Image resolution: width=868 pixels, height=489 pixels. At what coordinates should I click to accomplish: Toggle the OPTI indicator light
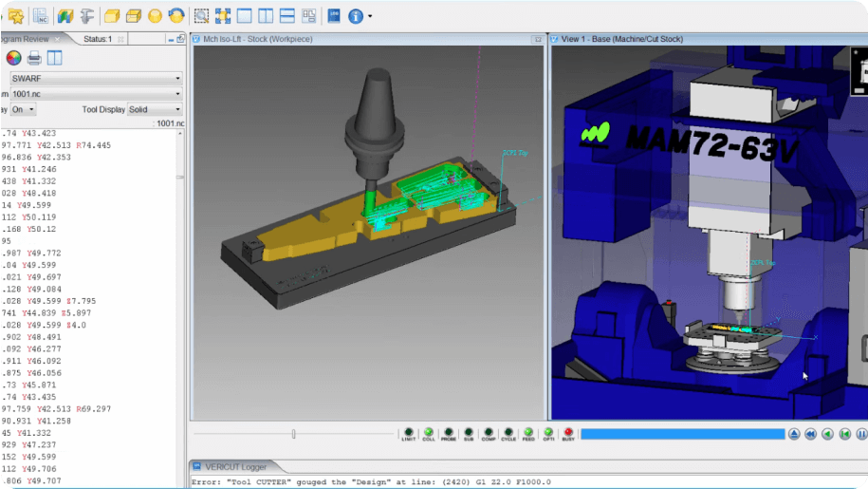click(x=548, y=432)
